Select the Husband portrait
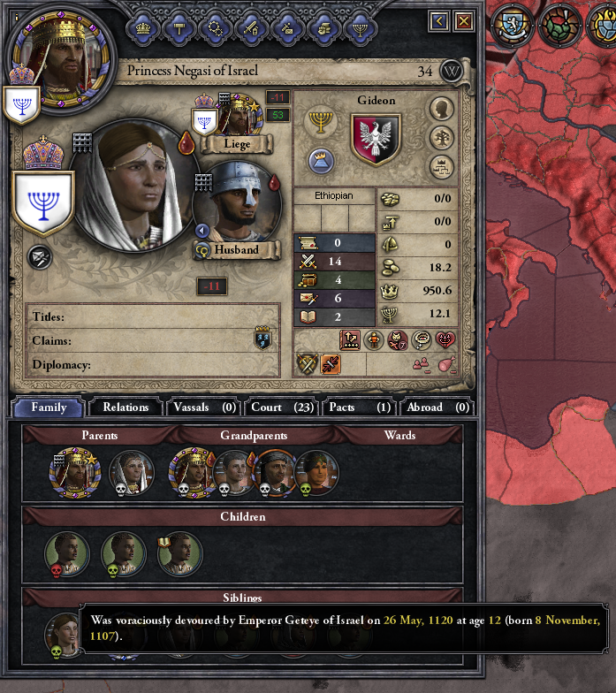616x693 pixels. click(238, 203)
